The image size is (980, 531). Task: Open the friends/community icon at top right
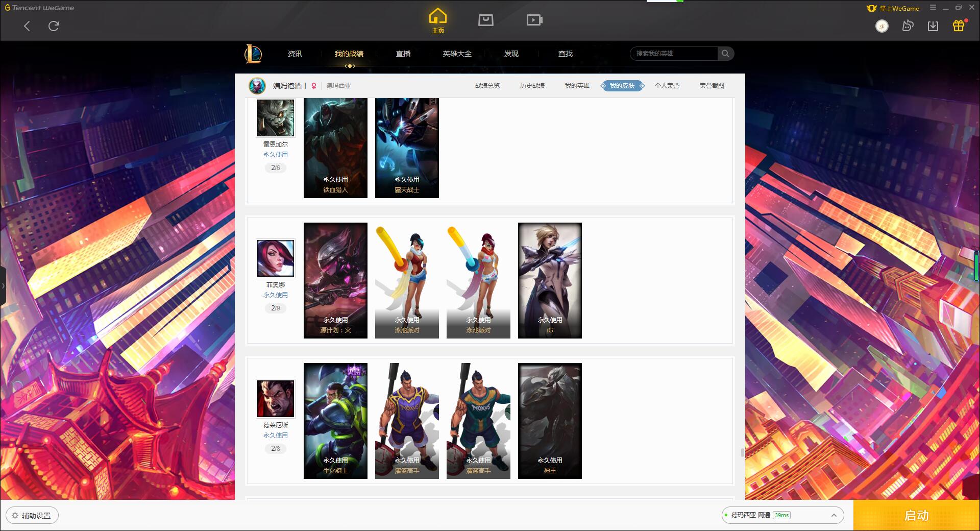[908, 26]
